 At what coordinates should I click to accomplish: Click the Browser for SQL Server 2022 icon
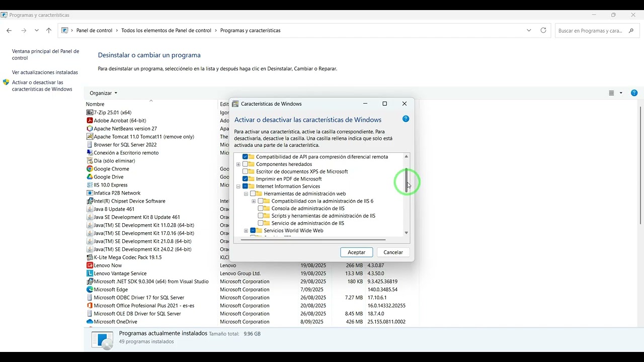point(90,145)
